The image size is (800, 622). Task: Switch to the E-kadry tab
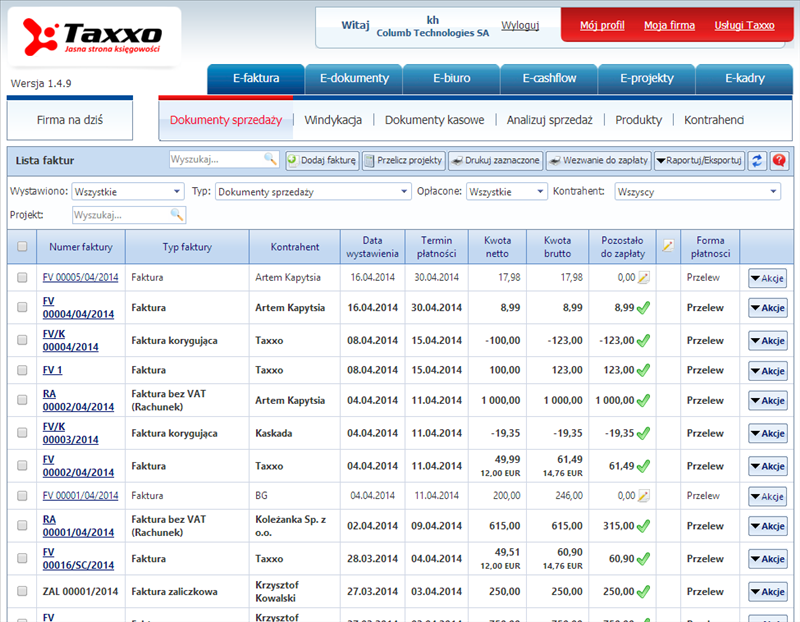[744, 79]
